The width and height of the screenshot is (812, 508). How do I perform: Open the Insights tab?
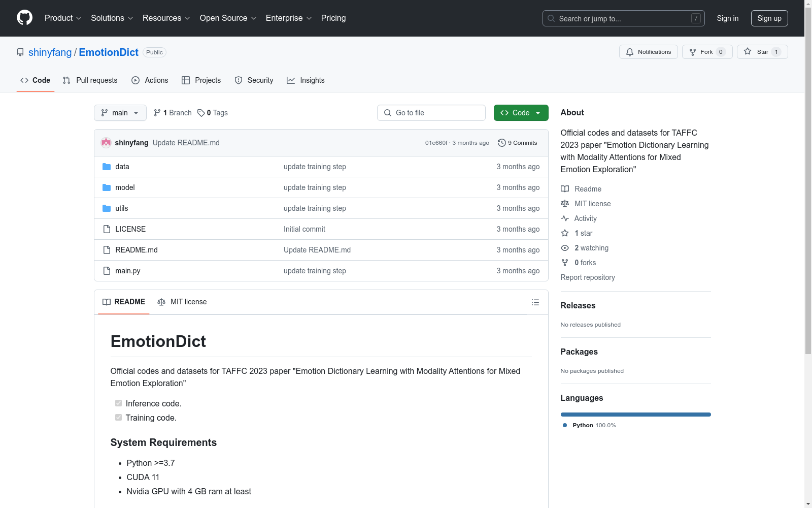click(306, 80)
